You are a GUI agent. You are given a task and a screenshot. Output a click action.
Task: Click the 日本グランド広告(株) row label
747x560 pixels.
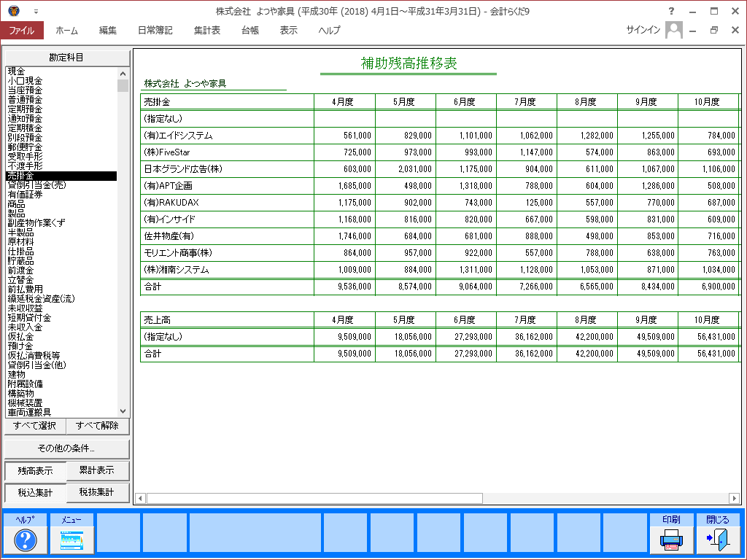coord(183,169)
